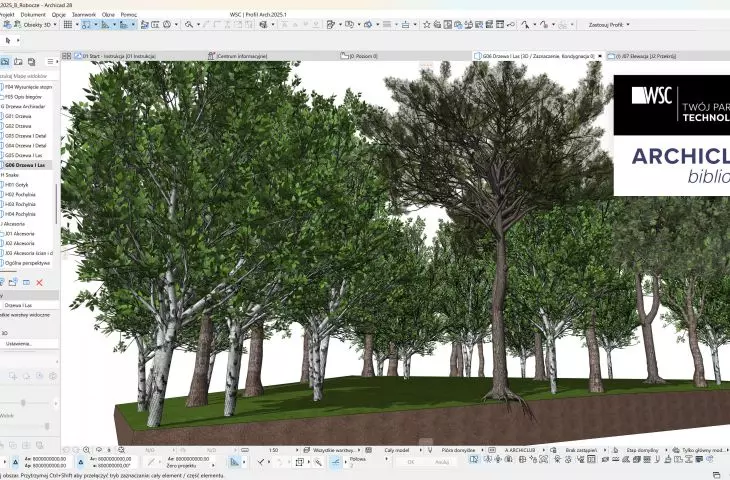Screen dimensions: 730x480
Task: Click the edit pencil document icon
Action: pos(331,25)
